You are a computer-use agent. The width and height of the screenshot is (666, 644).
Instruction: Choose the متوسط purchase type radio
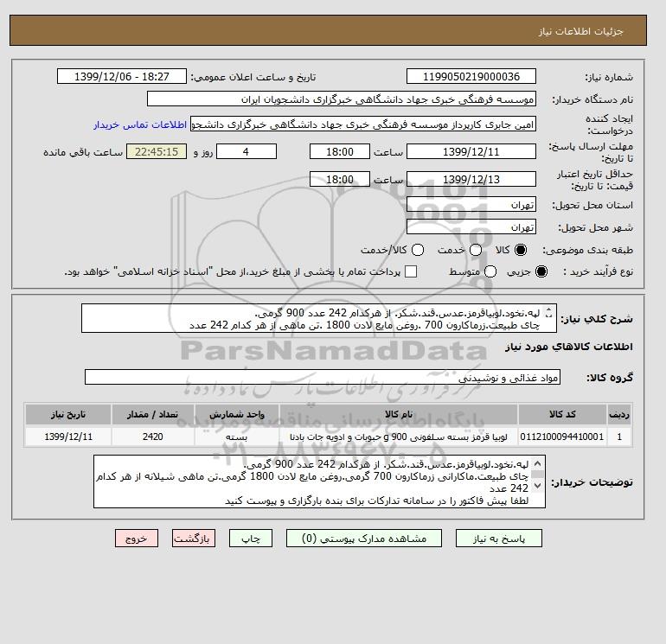490,271
